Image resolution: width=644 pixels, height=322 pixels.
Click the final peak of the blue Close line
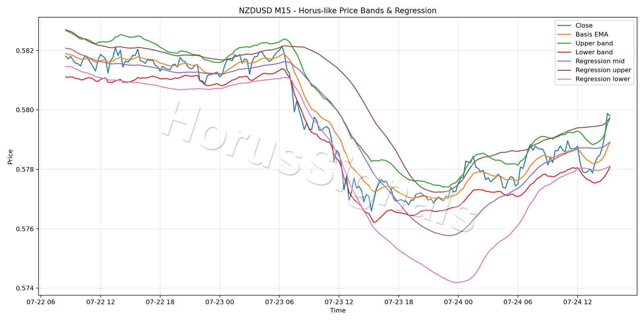pos(607,114)
